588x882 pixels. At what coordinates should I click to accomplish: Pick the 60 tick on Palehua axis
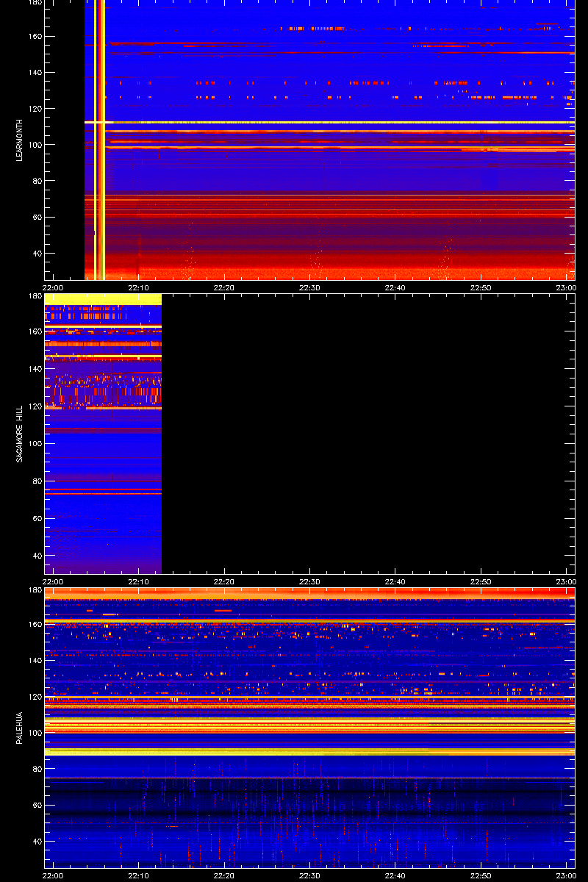pos(37,805)
